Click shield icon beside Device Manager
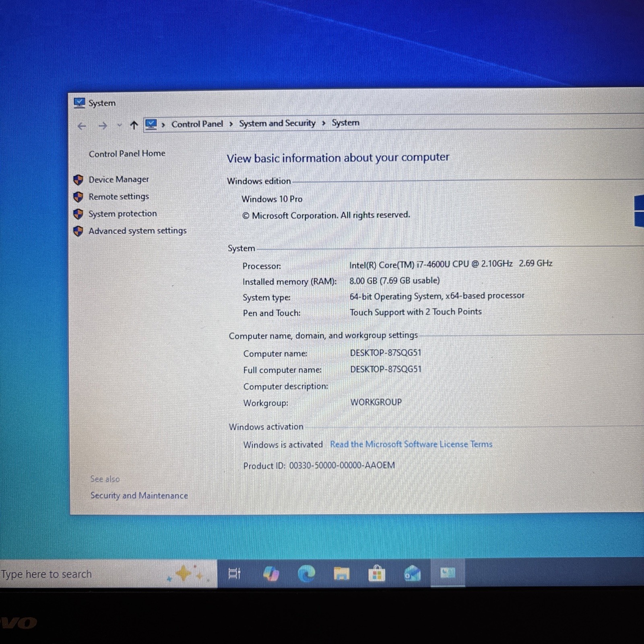 coord(78,180)
